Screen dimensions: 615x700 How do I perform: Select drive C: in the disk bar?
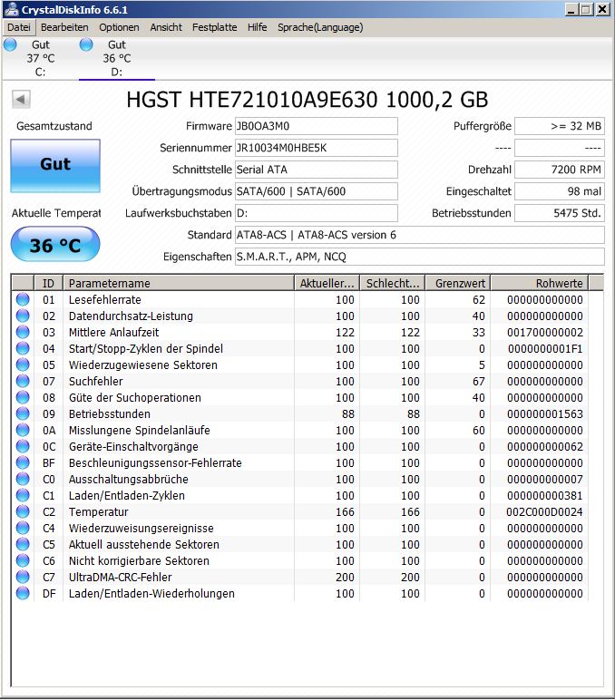click(x=40, y=58)
